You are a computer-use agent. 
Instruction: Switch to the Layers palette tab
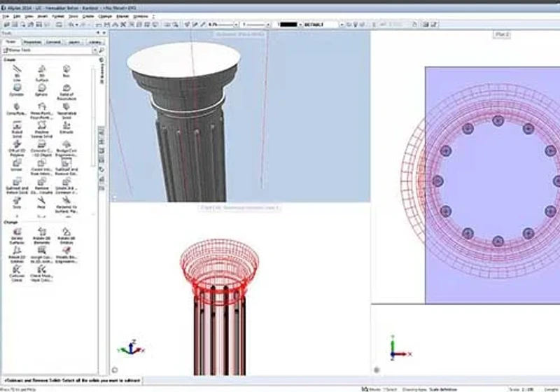point(74,42)
